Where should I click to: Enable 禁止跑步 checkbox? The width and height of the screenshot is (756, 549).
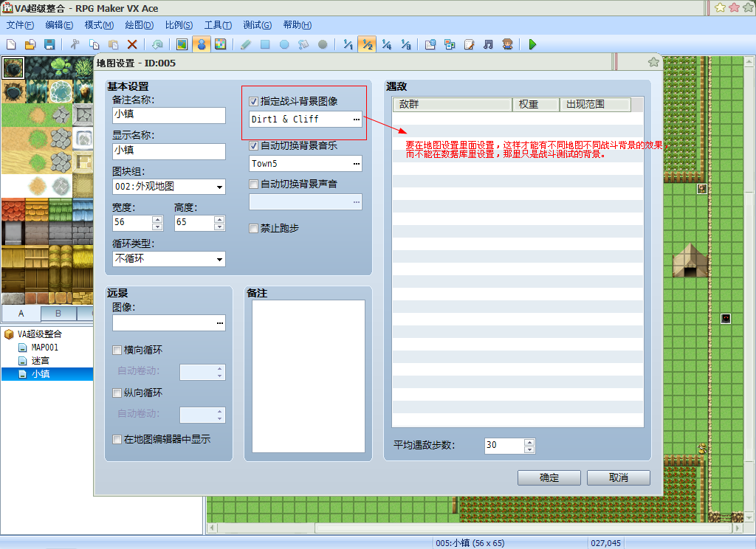254,229
